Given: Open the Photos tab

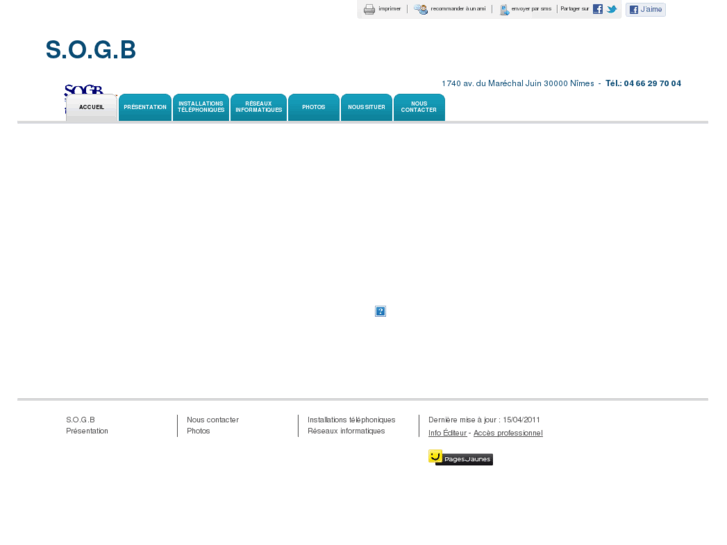Looking at the screenshot, I should [x=313, y=107].
